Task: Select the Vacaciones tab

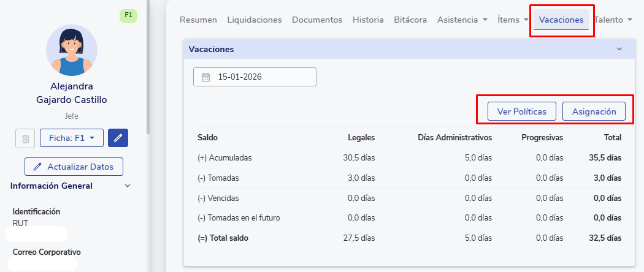Action: (561, 20)
